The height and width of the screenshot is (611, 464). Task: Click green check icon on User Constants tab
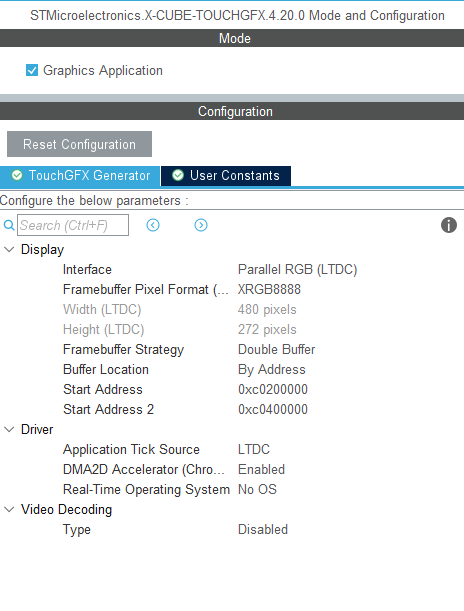coord(178,175)
